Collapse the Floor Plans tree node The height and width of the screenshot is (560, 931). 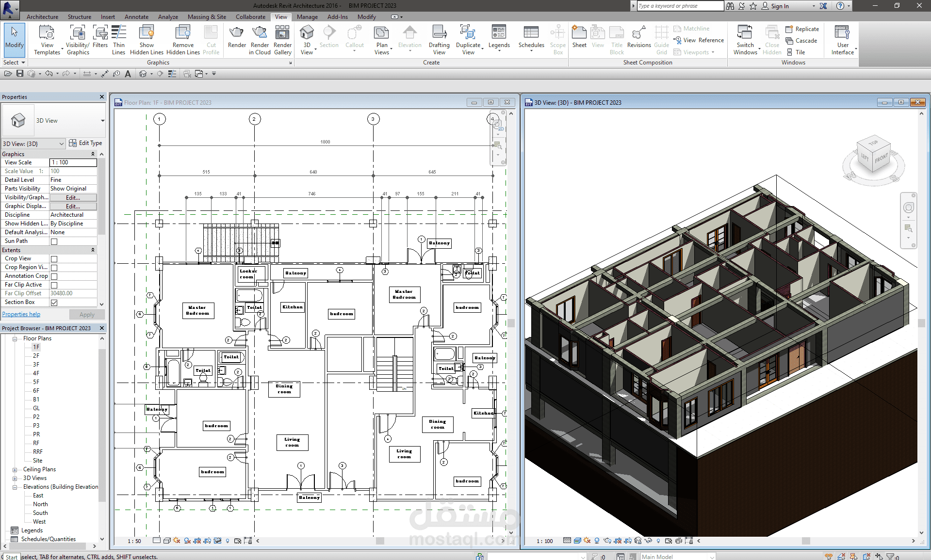[x=15, y=339]
